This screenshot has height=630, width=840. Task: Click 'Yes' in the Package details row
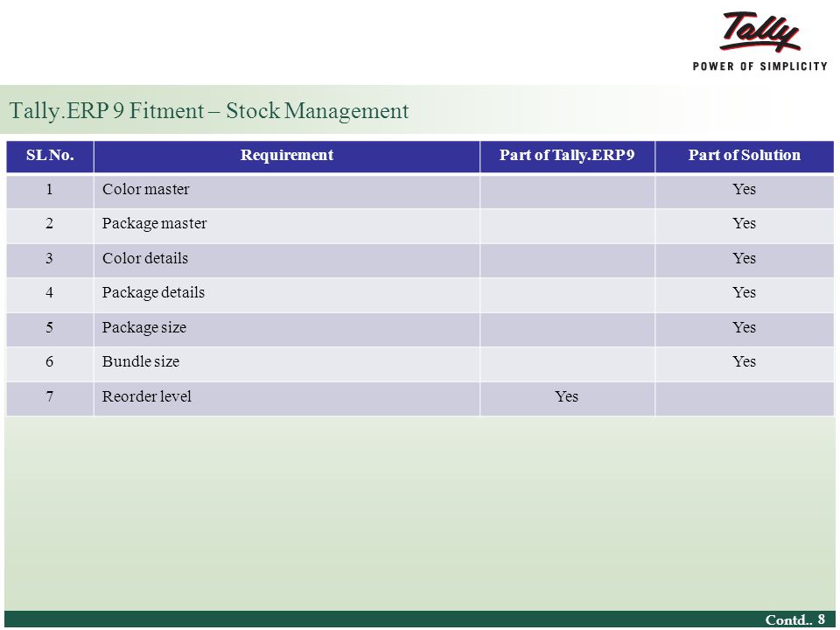click(x=744, y=292)
